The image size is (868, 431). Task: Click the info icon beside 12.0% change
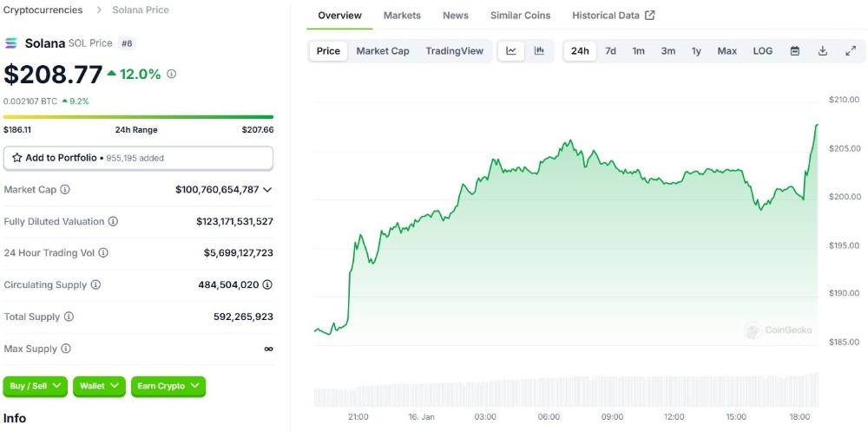(x=172, y=74)
